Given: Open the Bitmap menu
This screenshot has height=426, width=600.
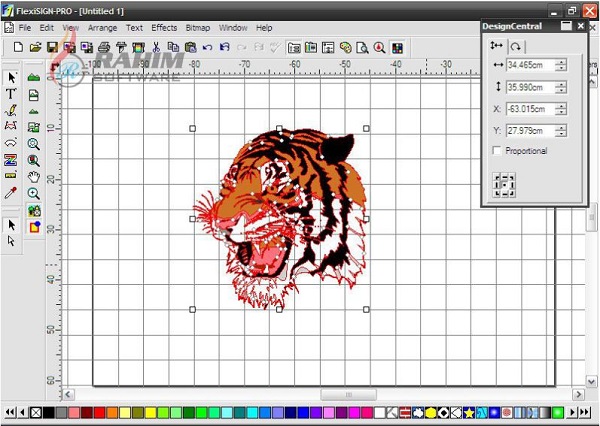Looking at the screenshot, I should tap(198, 28).
